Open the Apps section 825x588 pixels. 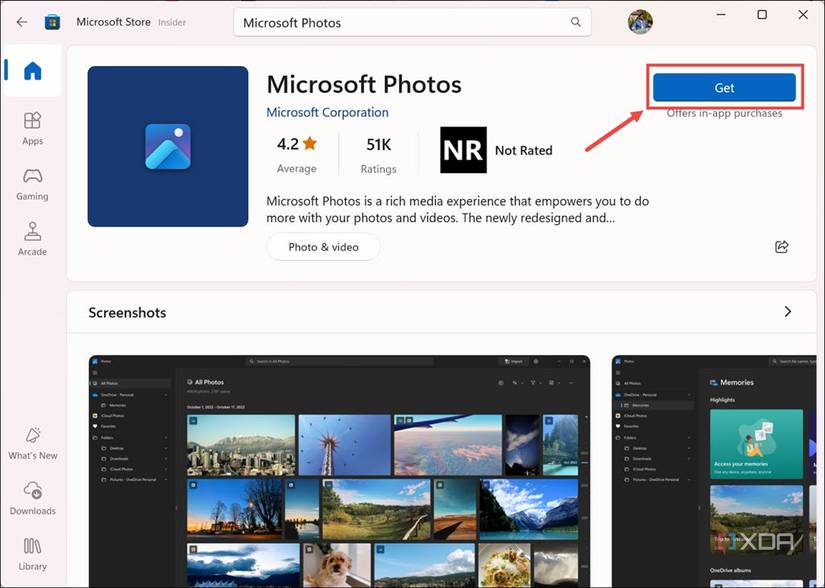pos(33,128)
